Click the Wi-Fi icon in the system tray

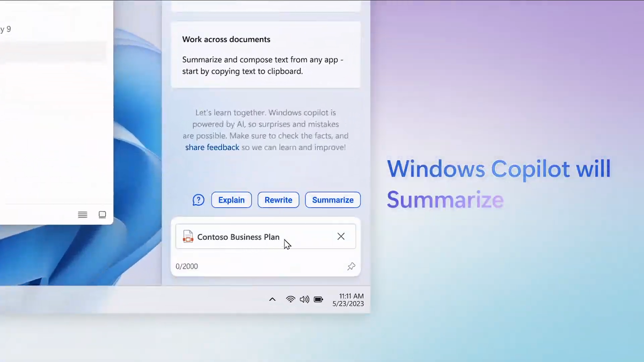[x=290, y=299]
